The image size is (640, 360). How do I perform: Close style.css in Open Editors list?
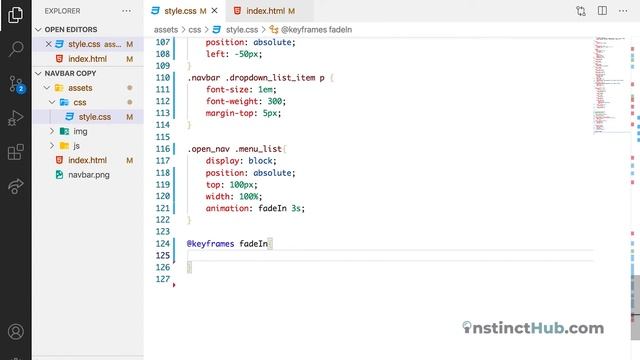(49, 44)
